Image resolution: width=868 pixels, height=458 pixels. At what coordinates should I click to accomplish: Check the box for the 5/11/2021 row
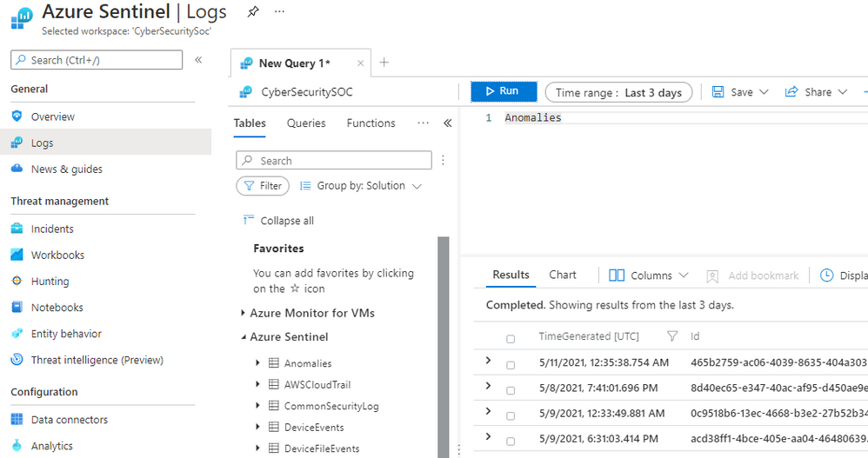[x=511, y=365]
